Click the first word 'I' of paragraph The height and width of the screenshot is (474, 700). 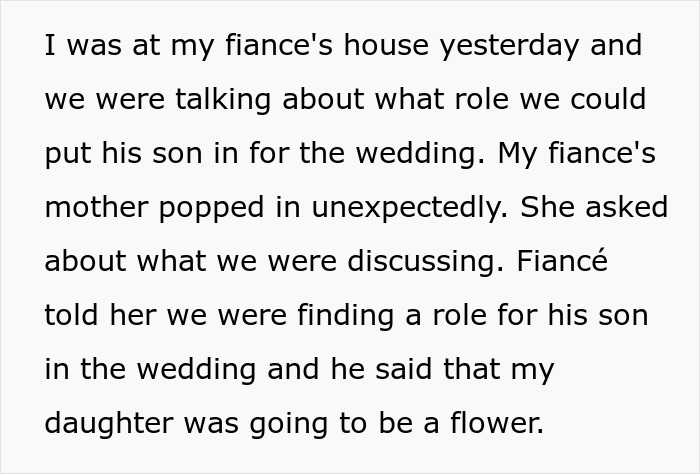click(x=50, y=46)
